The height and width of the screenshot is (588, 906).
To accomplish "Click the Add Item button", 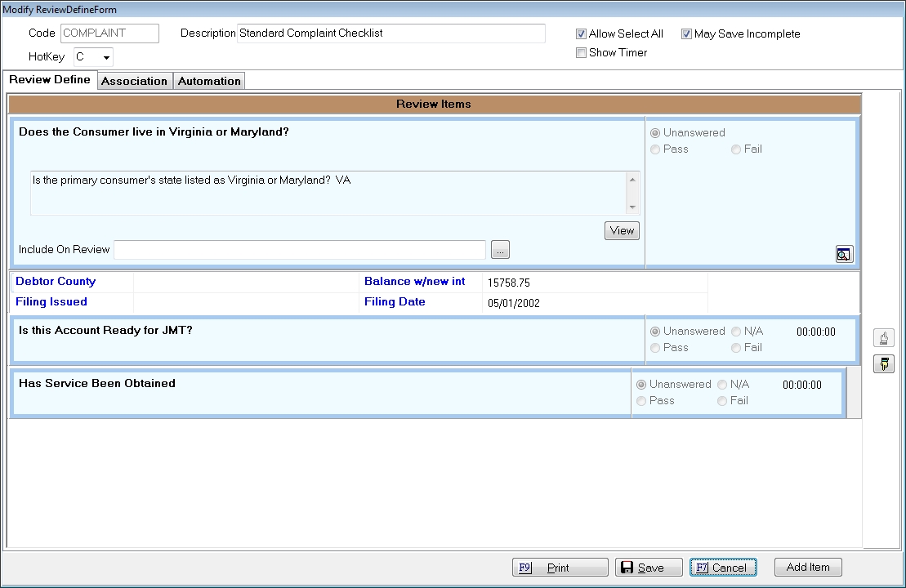I will [807, 568].
